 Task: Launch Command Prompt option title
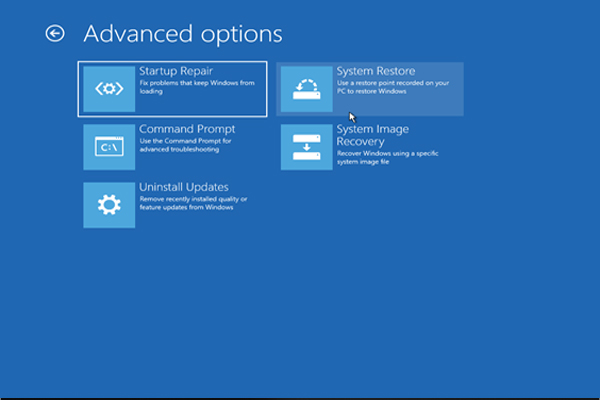[187, 129]
